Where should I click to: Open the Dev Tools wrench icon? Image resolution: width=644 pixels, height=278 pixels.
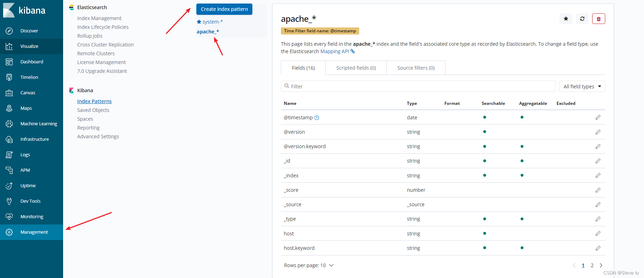pyautogui.click(x=9, y=201)
